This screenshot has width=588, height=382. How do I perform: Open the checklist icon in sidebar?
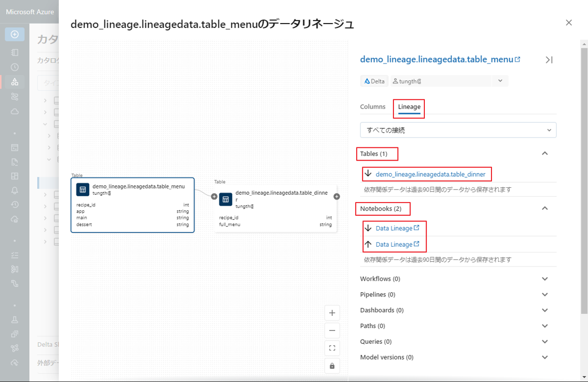tap(15, 255)
